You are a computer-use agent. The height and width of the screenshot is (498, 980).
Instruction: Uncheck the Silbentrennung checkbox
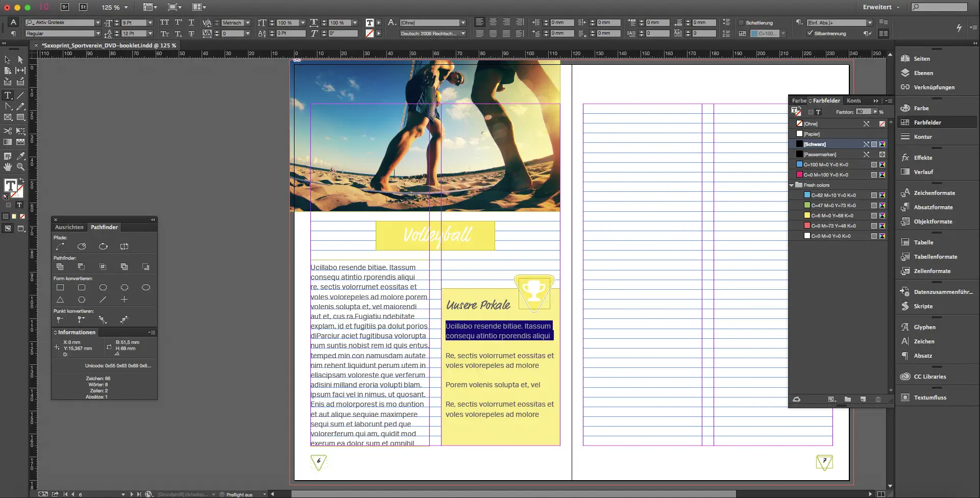click(x=810, y=34)
